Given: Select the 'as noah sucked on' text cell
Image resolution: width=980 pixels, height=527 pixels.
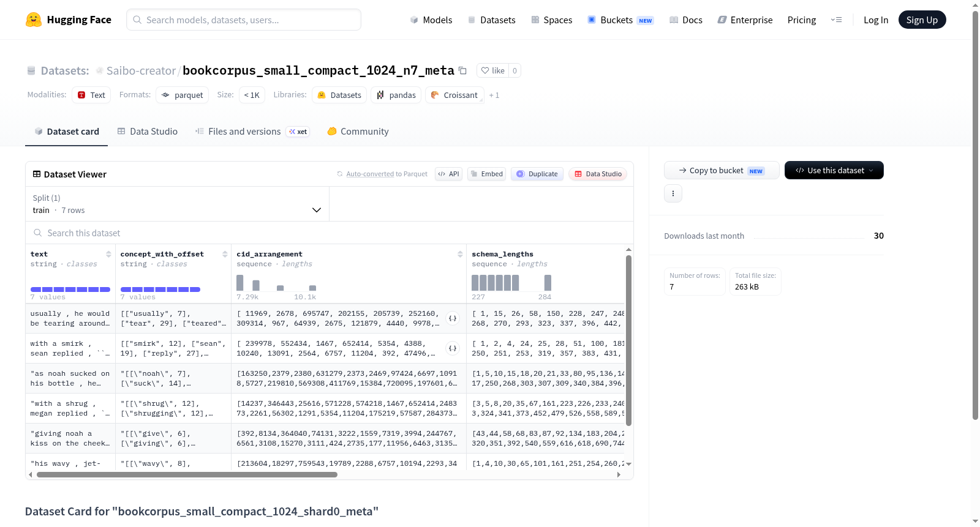Looking at the screenshot, I should click(70, 378).
